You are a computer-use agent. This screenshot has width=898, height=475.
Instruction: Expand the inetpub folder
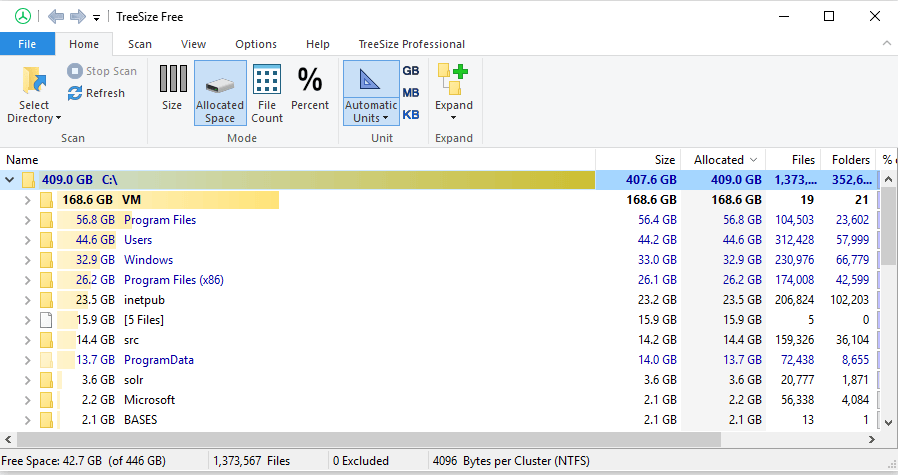[x=27, y=300]
